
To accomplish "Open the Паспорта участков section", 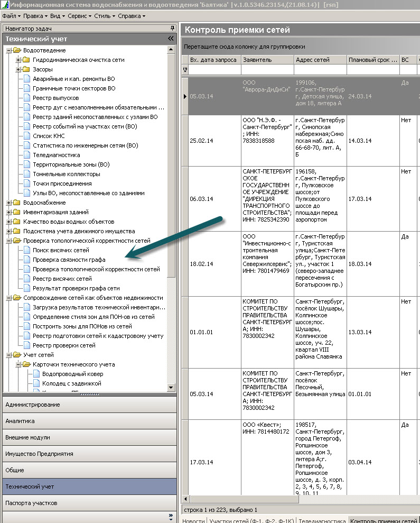I will [89, 503].
